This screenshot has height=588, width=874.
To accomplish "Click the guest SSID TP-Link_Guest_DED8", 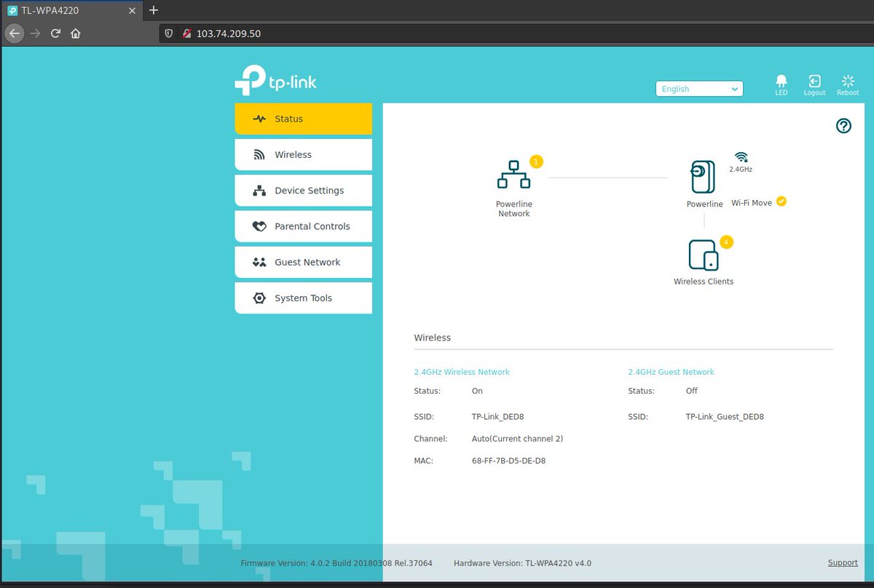I will pos(725,417).
